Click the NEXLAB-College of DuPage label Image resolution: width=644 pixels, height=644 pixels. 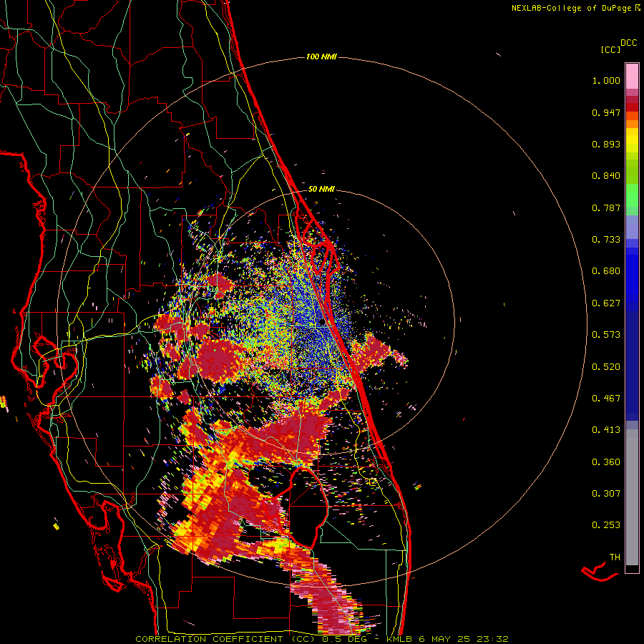click(x=572, y=8)
